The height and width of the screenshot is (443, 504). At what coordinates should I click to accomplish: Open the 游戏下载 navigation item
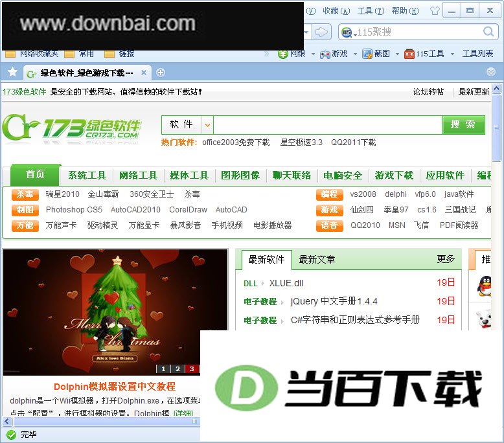(394, 176)
